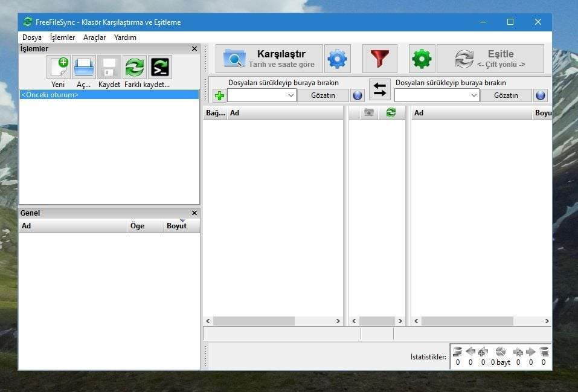Open the Yardım menu
The width and height of the screenshot is (578, 392).
pyautogui.click(x=125, y=37)
